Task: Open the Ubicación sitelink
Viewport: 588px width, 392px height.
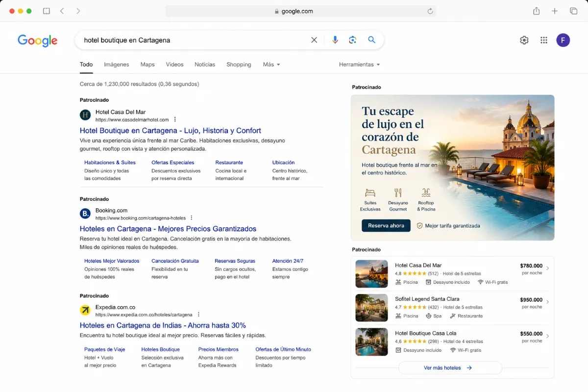Action: [x=284, y=163]
